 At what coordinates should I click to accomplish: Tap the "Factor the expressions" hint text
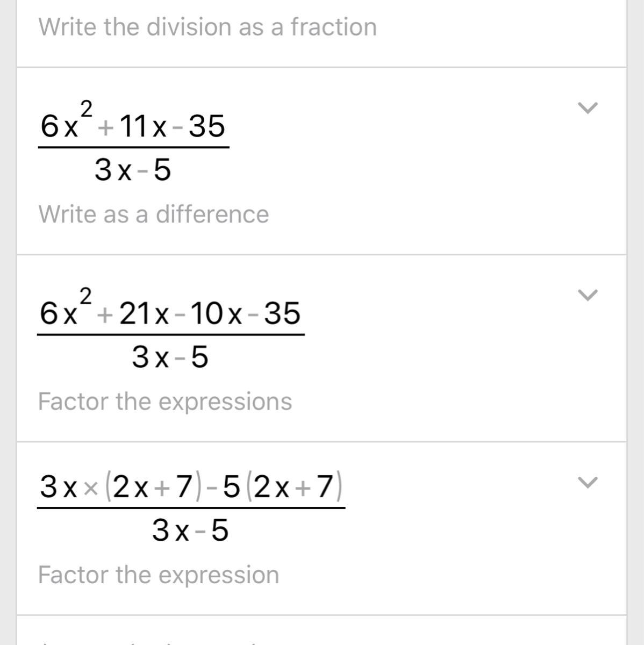pos(165,401)
